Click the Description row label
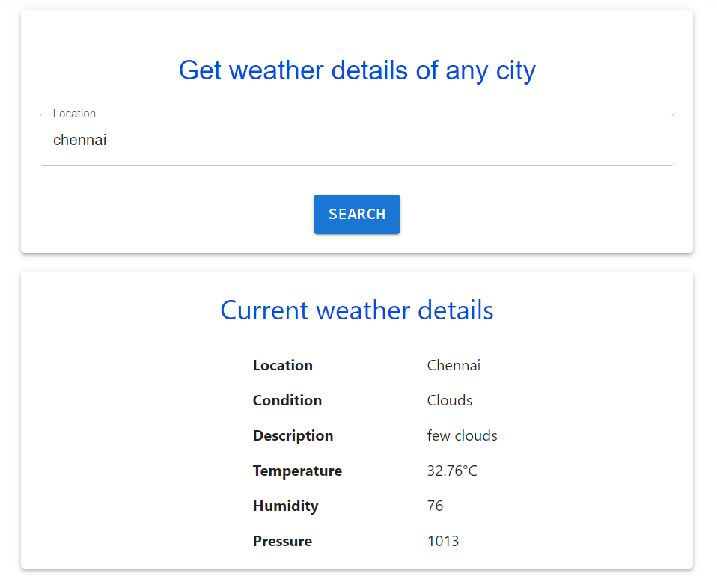717x588 pixels. pyautogui.click(x=293, y=435)
